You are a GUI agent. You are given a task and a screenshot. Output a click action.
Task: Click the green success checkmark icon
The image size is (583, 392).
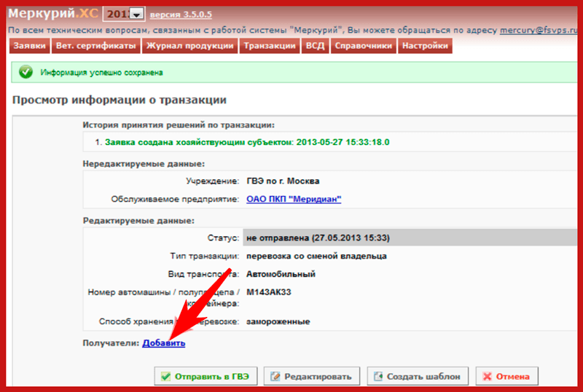coord(26,72)
